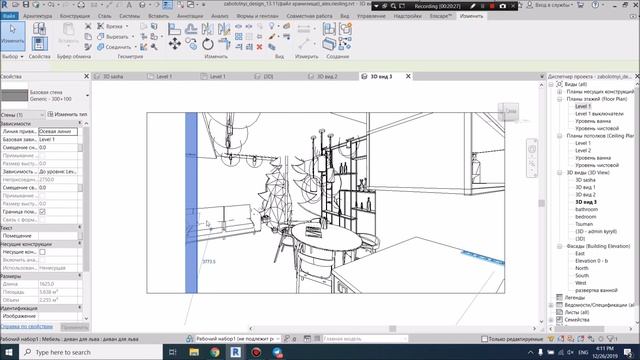640x360 pixels.
Task: Click the Windows Start button
Action: pyautogui.click(x=9, y=352)
